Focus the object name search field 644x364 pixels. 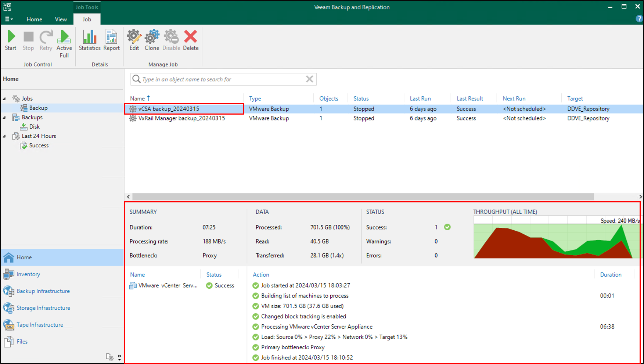223,79
